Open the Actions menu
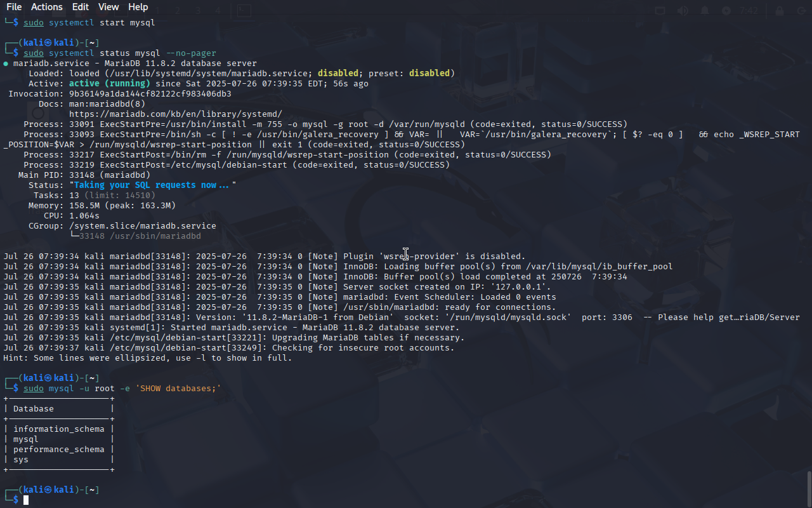Image resolution: width=812 pixels, height=508 pixels. pyautogui.click(x=47, y=7)
